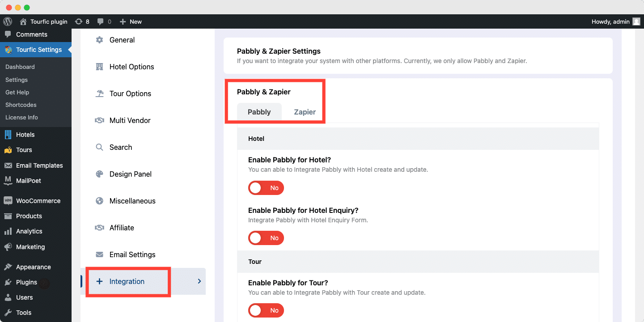Click the admin avatar icon

point(636,21)
